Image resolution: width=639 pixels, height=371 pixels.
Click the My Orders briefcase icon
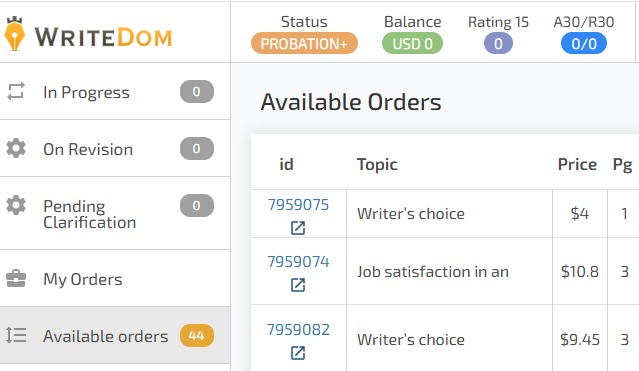coord(16,279)
